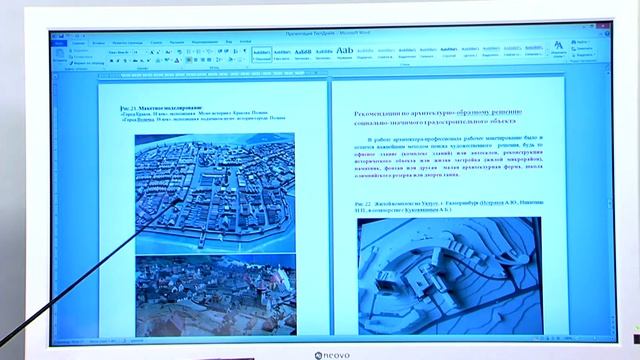
Task: Select Format Painter (Формат по образцу)
Action: coord(86,63)
